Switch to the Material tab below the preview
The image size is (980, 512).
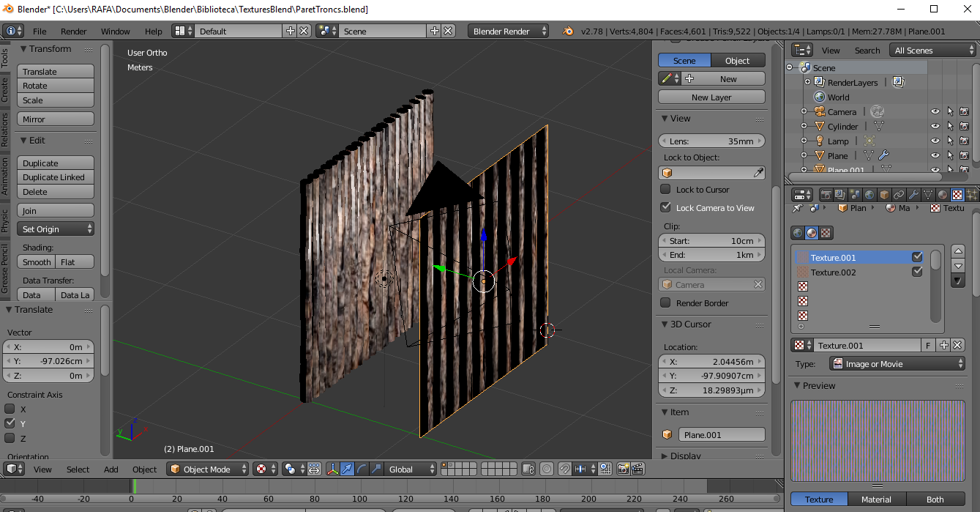click(x=876, y=500)
